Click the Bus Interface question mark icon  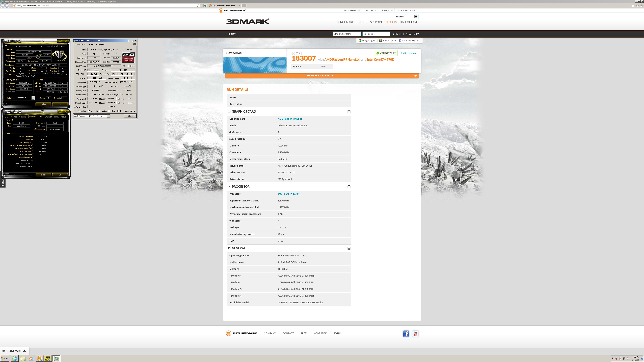(134, 74)
